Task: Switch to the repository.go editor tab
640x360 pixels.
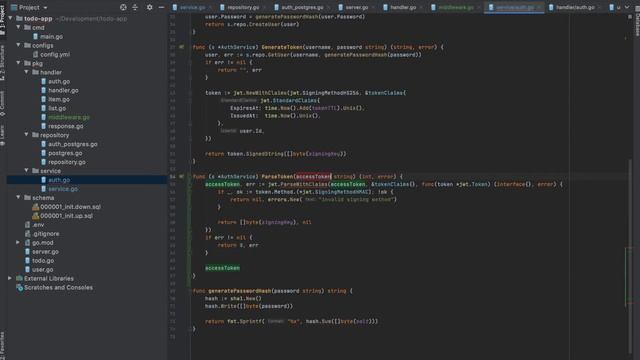Action: pos(242,7)
